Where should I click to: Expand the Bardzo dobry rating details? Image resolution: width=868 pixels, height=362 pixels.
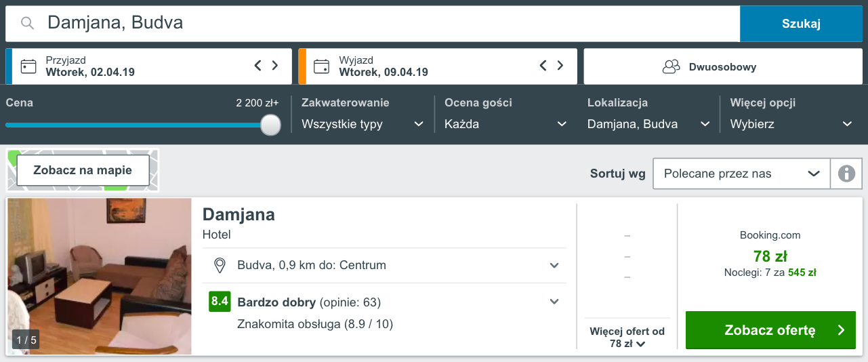554,302
